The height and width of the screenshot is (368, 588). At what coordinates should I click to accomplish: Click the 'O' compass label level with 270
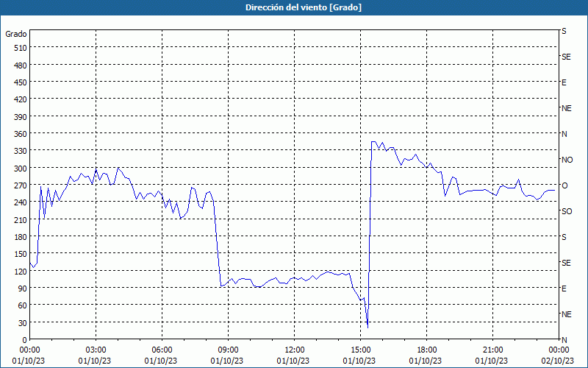tap(564, 185)
